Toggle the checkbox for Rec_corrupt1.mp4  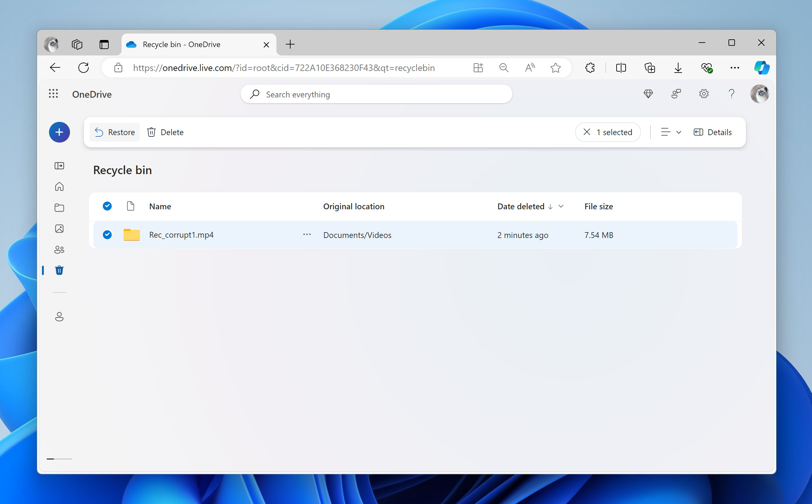tap(106, 234)
